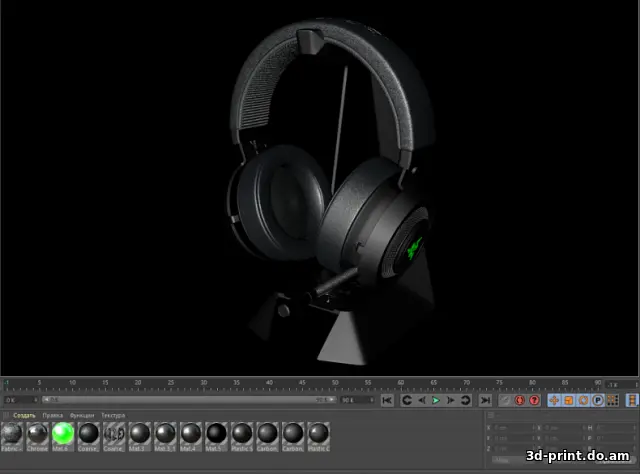Toggle rotation keyframe recording

click(x=583, y=400)
